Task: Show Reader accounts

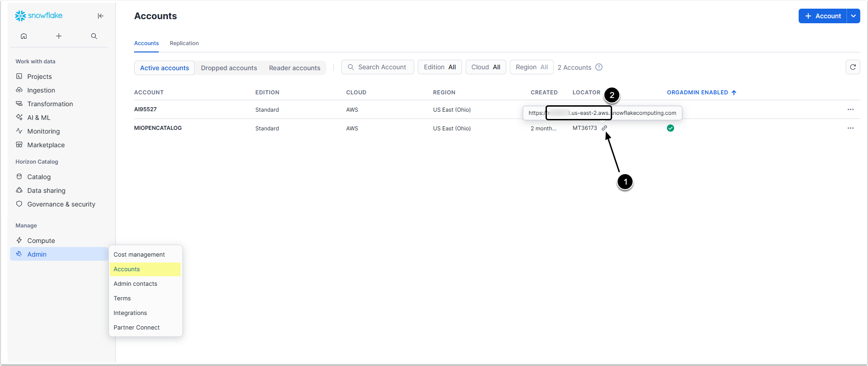Action: [295, 68]
